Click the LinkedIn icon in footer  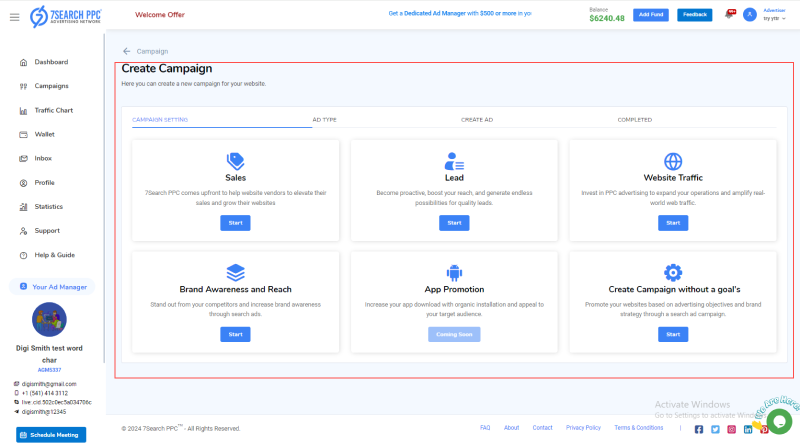click(748, 429)
